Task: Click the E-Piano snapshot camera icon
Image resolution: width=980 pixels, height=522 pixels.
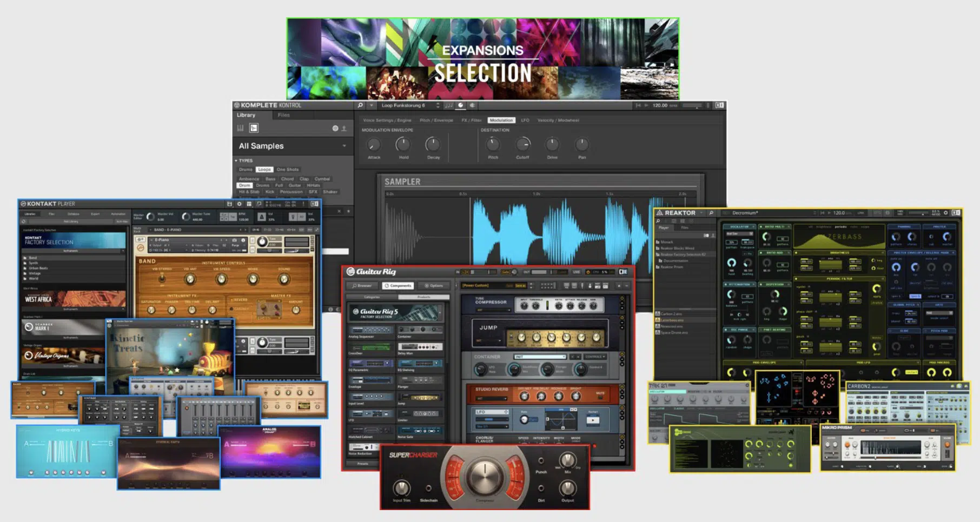Action: [x=234, y=240]
